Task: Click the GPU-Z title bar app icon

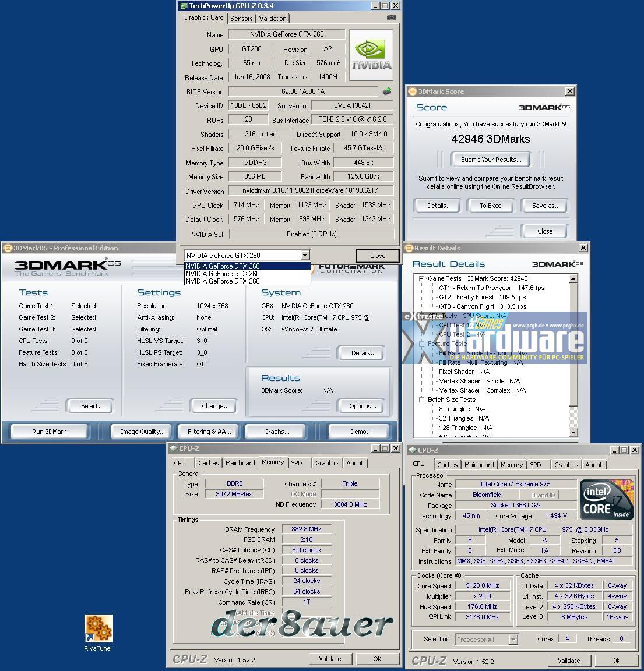Action: [x=184, y=6]
